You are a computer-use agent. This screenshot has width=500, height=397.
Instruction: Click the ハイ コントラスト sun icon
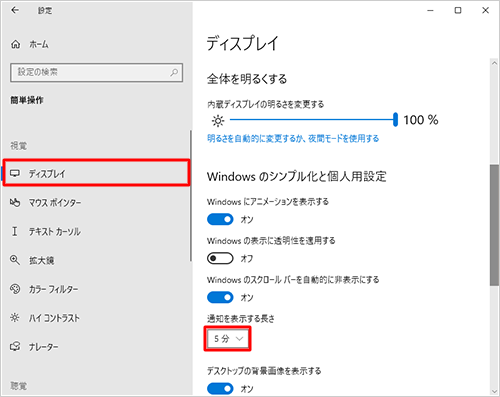point(15,318)
